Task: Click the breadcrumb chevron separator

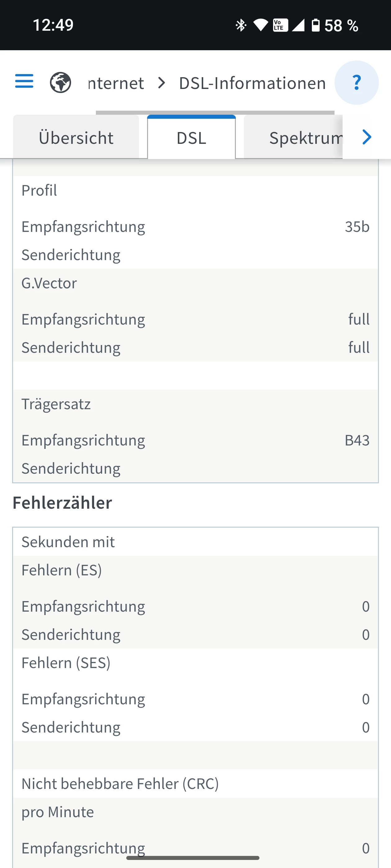Action: click(x=162, y=83)
